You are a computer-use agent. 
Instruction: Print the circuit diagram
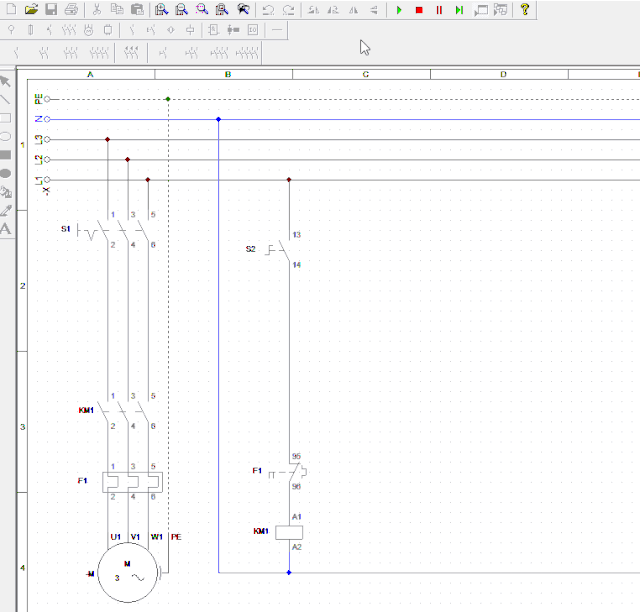point(71,10)
